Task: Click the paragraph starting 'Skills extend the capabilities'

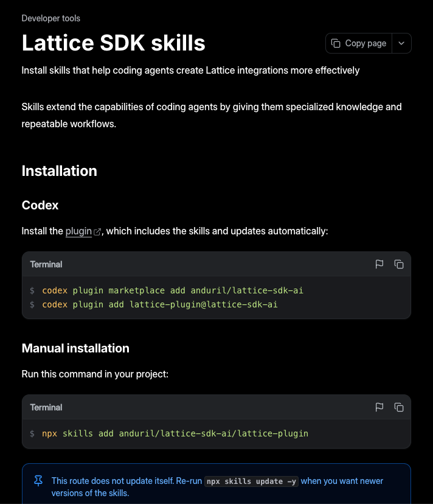Action: [212, 115]
